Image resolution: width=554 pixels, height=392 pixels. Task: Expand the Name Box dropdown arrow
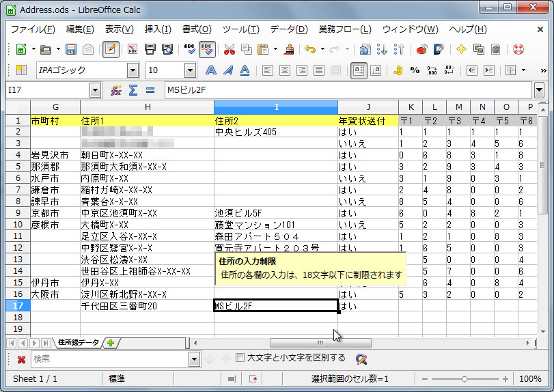[x=95, y=90]
